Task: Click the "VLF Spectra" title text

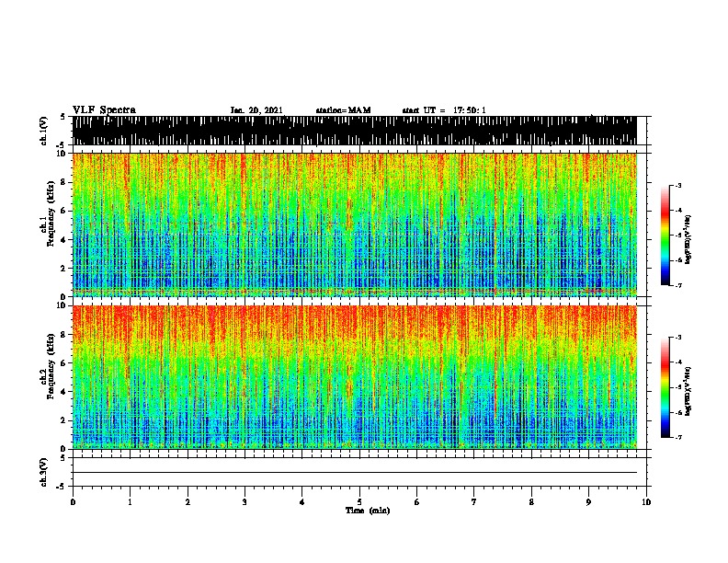Action: point(104,110)
